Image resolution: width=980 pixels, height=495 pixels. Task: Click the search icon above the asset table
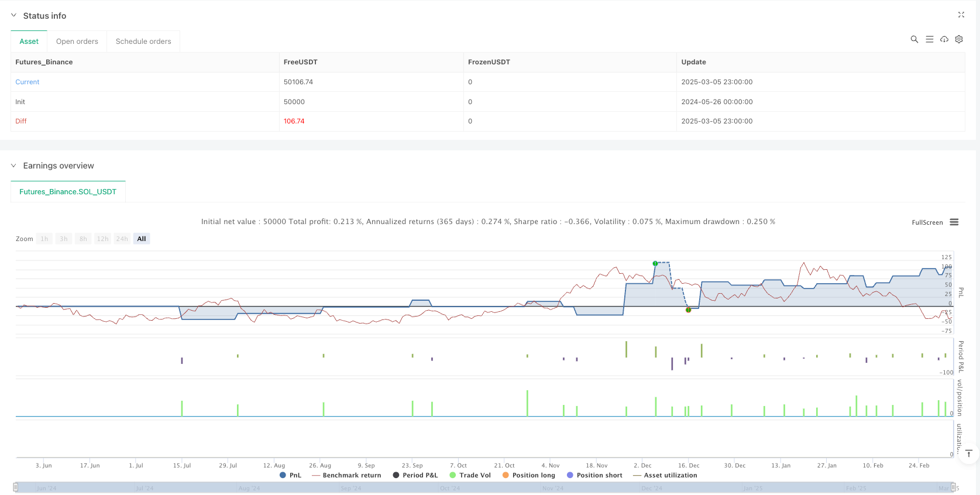914,39
